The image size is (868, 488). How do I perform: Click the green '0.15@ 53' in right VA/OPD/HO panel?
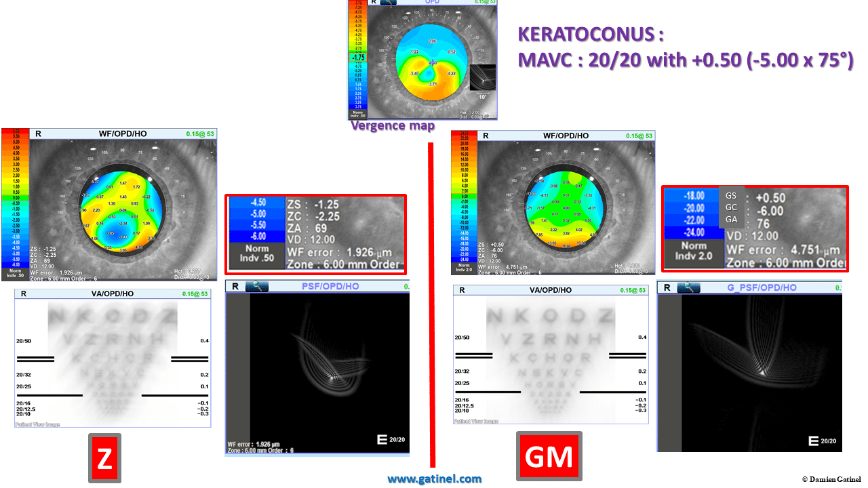pos(635,290)
